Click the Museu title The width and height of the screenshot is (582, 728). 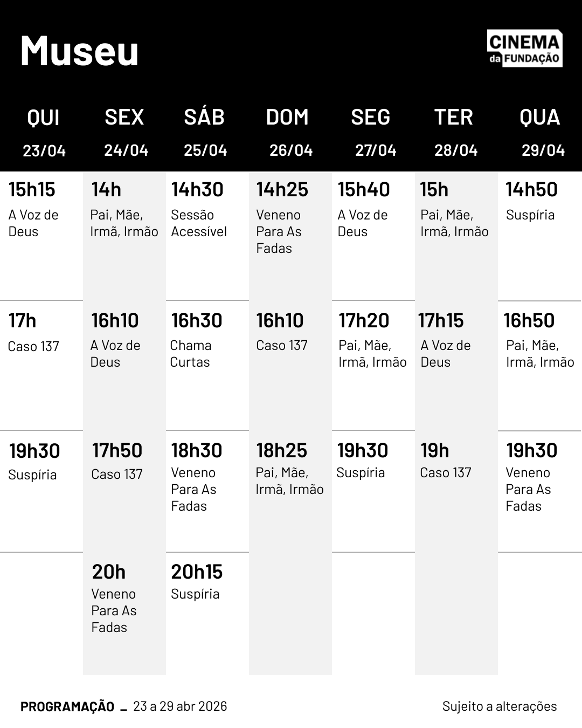pyautogui.click(x=80, y=51)
